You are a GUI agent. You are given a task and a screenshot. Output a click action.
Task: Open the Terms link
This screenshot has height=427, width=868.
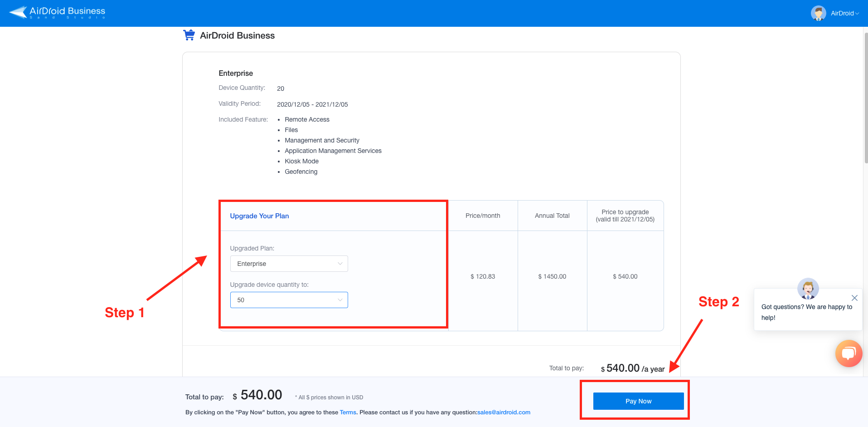(348, 412)
